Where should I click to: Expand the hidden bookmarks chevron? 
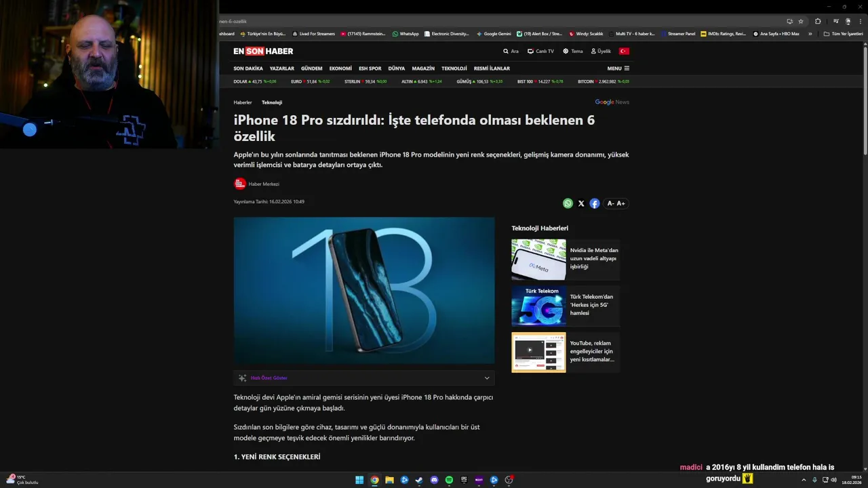810,34
